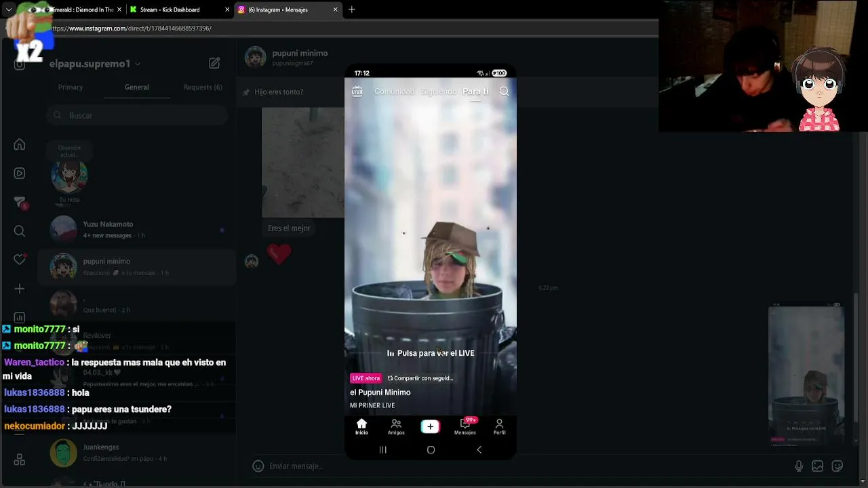Tap Amigos in the phone bottom bar
The image size is (868, 488).
tap(396, 427)
